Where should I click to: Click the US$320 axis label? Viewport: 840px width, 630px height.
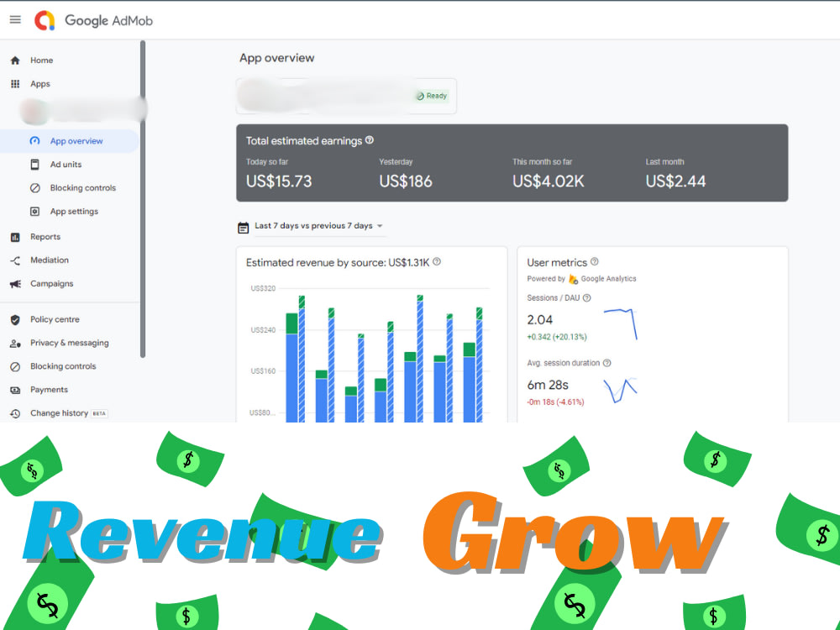tap(262, 289)
